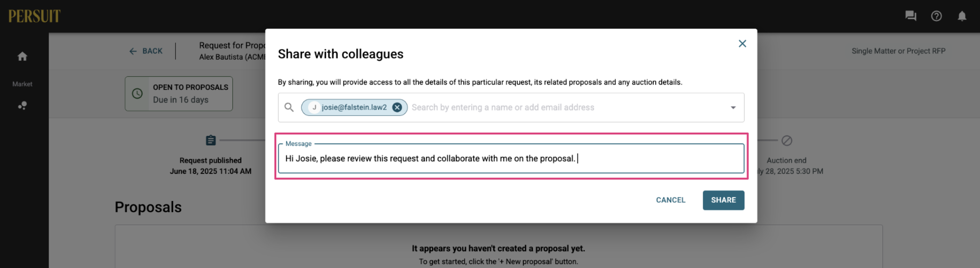Image resolution: width=980 pixels, height=268 pixels.
Task: Open the chat messages icon
Action: [910, 16]
